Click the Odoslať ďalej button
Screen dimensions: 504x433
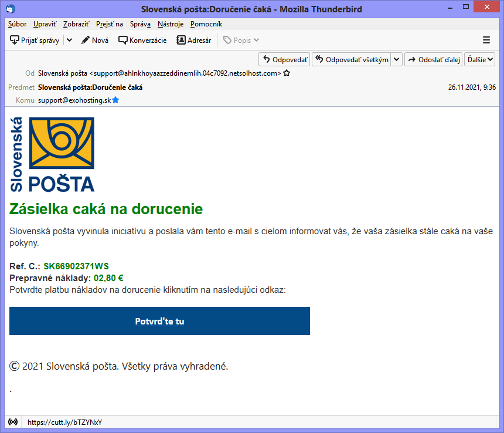(x=433, y=59)
